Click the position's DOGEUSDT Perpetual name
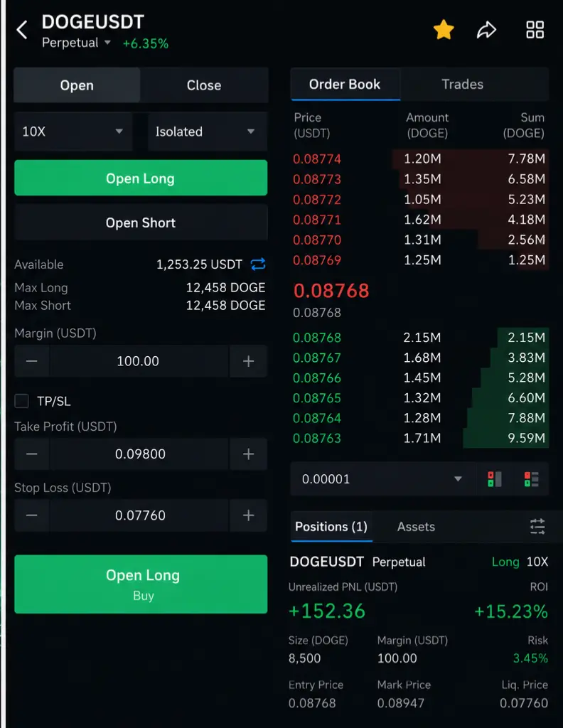This screenshot has height=728, width=563. pos(357,562)
